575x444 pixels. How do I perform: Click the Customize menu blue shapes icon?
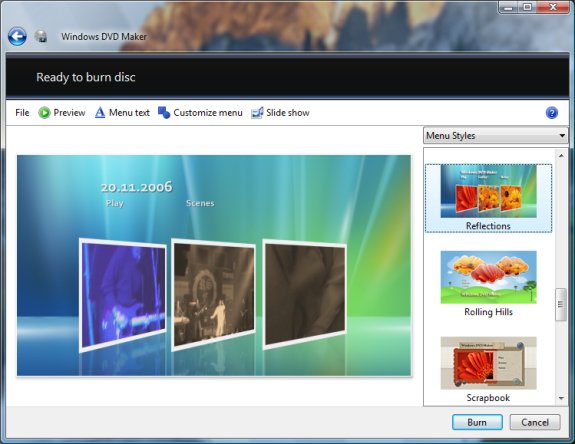(x=164, y=113)
